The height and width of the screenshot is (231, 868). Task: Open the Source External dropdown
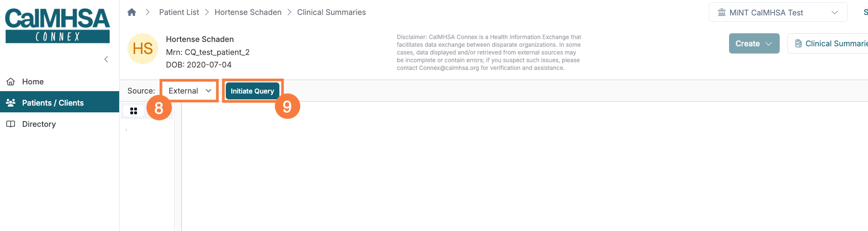coord(190,91)
